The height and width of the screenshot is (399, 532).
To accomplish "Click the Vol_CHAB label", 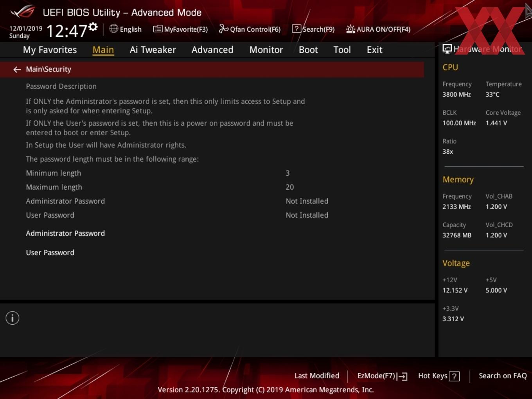I will (x=499, y=196).
